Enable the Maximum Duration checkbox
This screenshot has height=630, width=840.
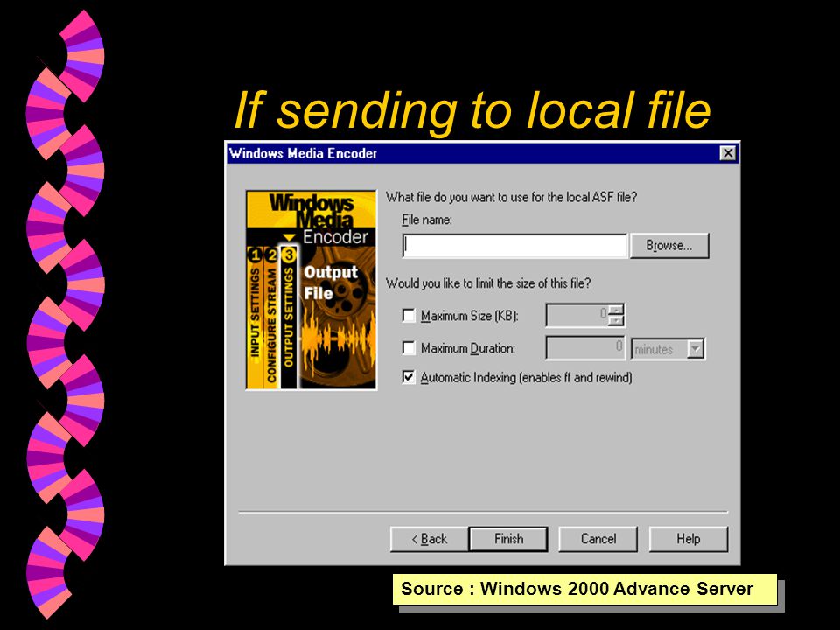(409, 348)
